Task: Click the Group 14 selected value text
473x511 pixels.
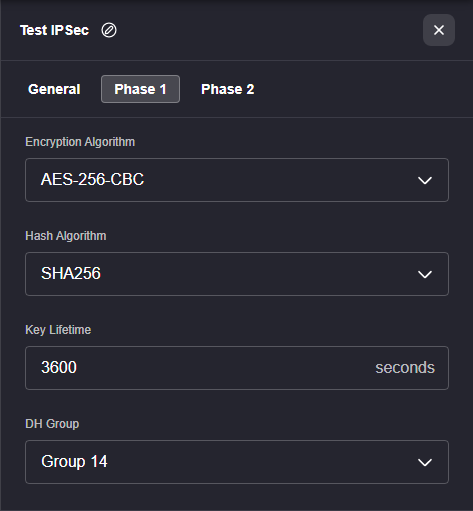Action: click(74, 462)
